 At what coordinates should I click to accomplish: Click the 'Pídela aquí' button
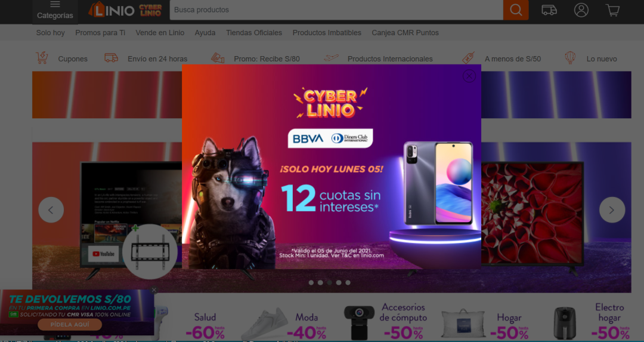click(x=70, y=324)
